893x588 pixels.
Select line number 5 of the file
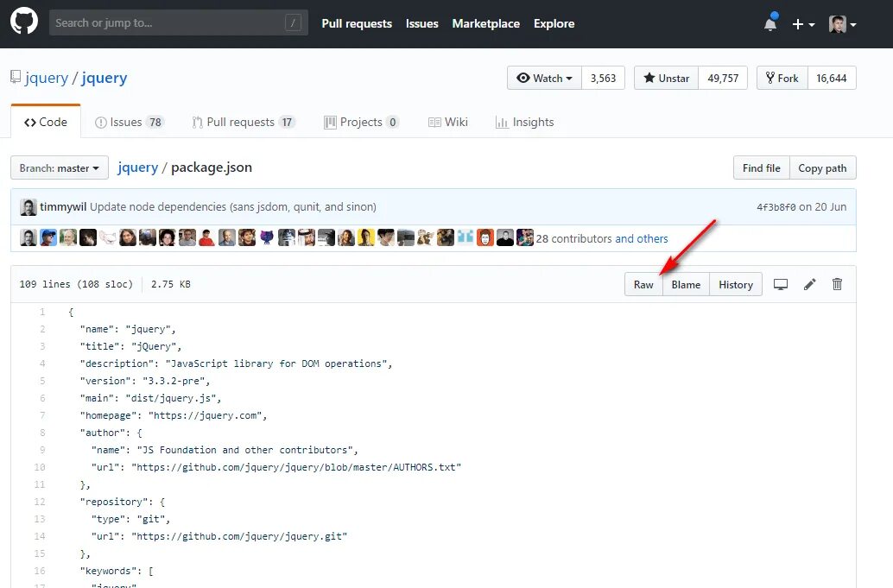pyautogui.click(x=42, y=381)
